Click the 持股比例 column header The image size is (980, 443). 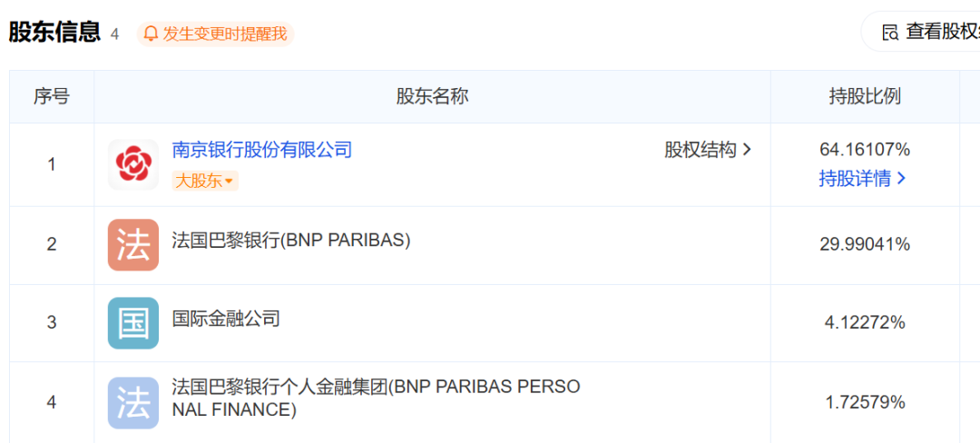865,96
